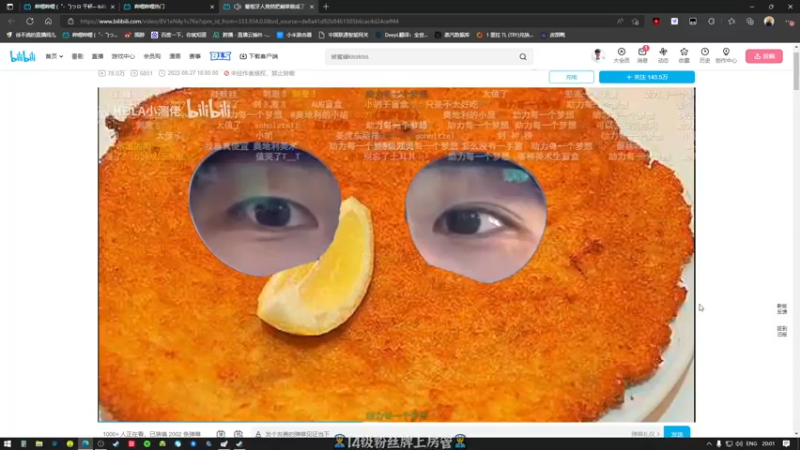This screenshot has height=450, width=800.
Task: Click the blue 发送 send button
Action: point(677,433)
